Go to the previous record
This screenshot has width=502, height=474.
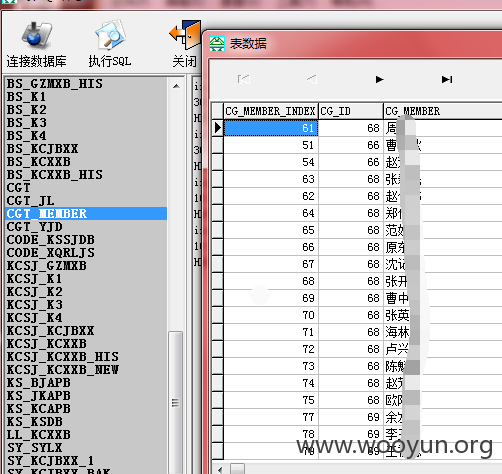[311, 79]
